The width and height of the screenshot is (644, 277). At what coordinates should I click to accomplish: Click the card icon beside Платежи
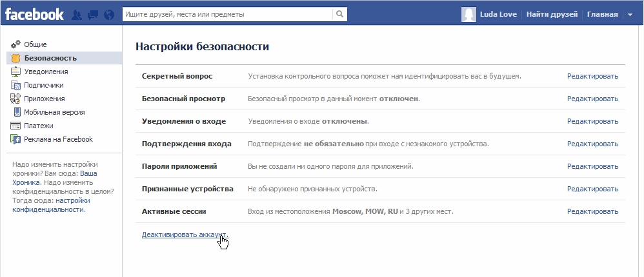pyautogui.click(x=15, y=126)
